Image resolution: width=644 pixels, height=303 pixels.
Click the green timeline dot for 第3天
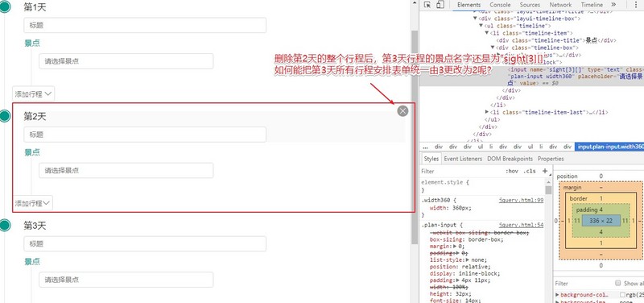click(5, 225)
